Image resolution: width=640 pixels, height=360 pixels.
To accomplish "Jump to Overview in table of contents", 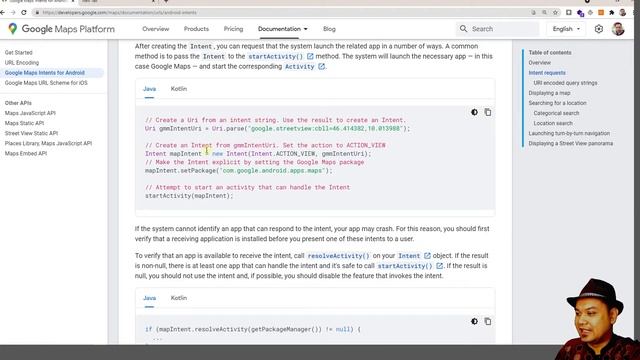I will click(x=540, y=63).
